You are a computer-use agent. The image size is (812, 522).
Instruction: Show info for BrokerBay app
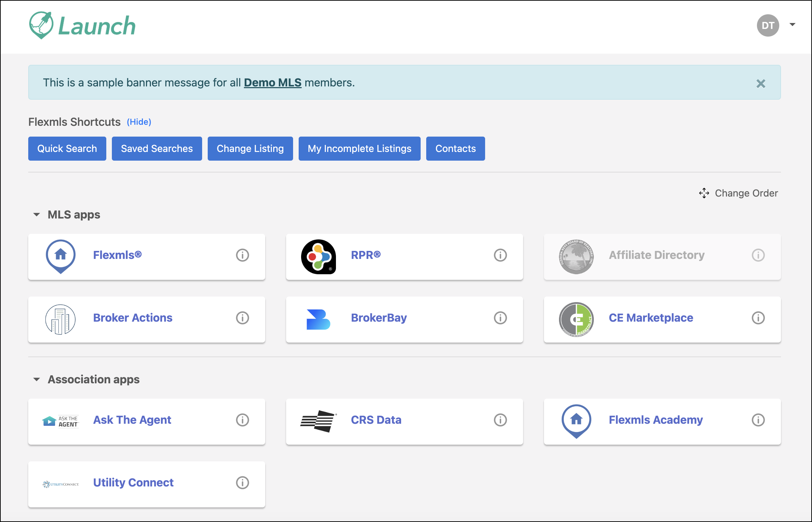click(500, 318)
